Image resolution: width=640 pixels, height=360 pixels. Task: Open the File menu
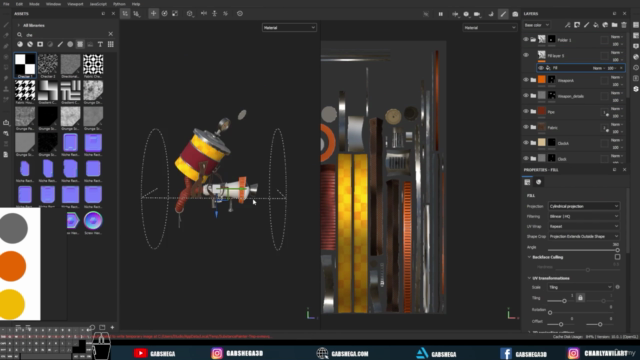pos(6,4)
